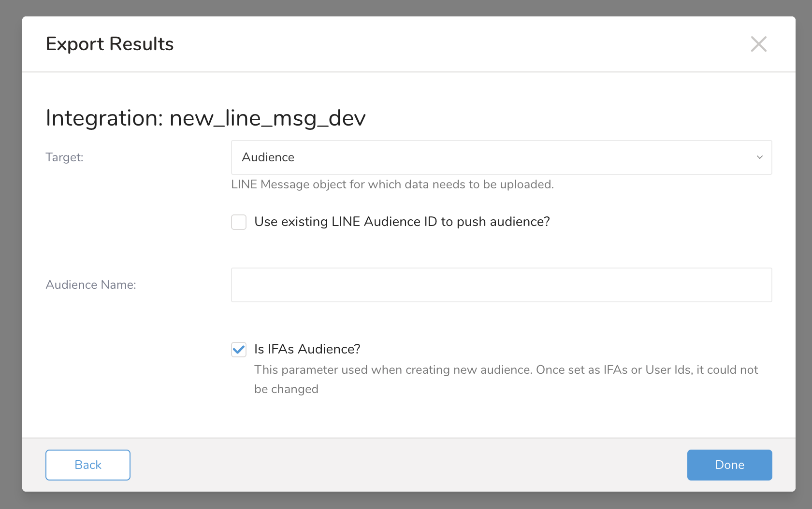The height and width of the screenshot is (509, 812).
Task: Click 'Use existing LINE Audience ID' label text
Action: [x=402, y=222]
